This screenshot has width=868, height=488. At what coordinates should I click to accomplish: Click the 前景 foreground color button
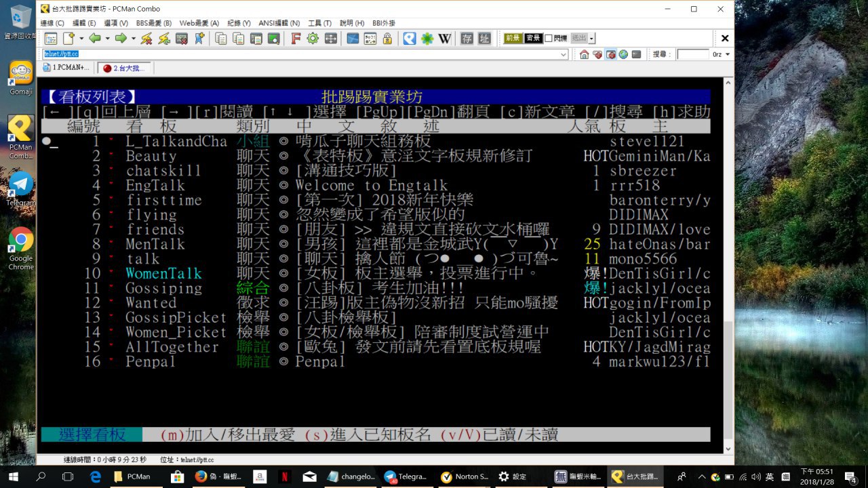513,39
